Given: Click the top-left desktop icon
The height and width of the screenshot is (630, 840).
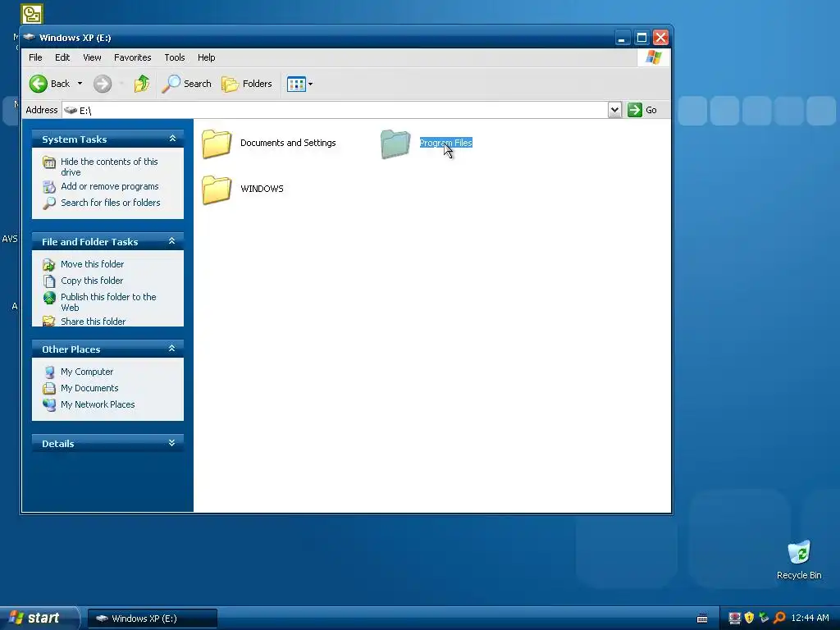Looking at the screenshot, I should coord(32,13).
